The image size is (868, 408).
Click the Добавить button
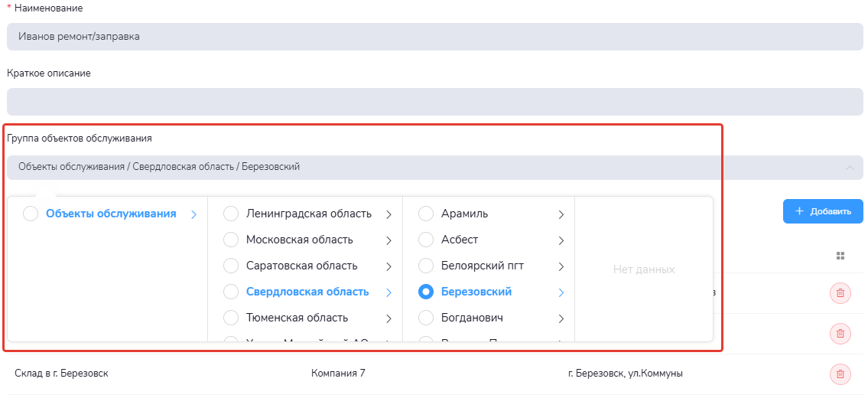pos(822,211)
